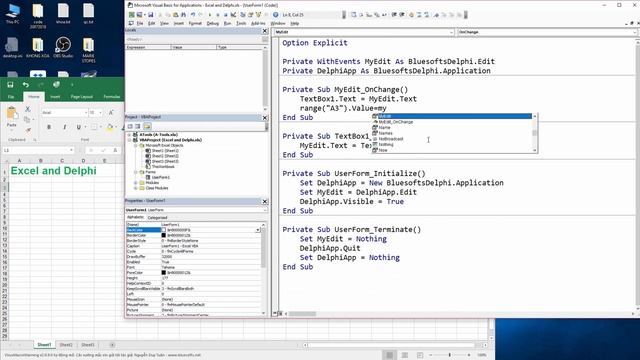Open Excel Page Layout ribbon tab
The width and height of the screenshot is (640, 360).
pyautogui.click(x=82, y=97)
